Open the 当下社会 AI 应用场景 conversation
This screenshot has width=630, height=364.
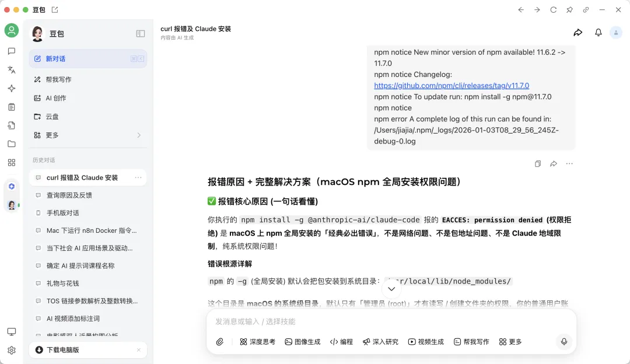[x=88, y=249]
